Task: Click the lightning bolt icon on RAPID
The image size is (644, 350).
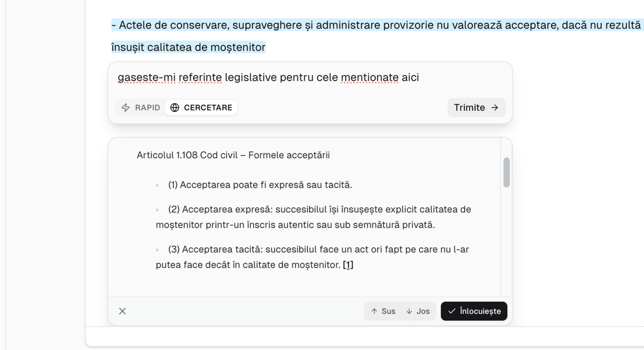Action: 126,107
